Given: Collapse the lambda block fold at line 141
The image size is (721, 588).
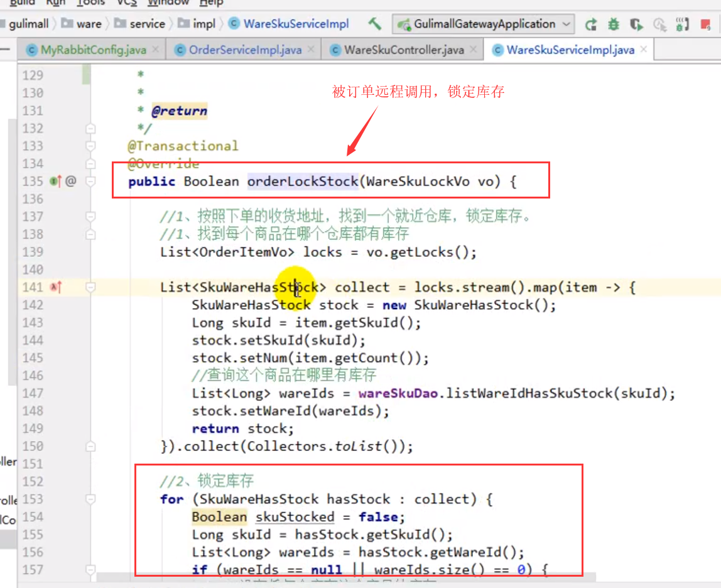Looking at the screenshot, I should coord(90,288).
